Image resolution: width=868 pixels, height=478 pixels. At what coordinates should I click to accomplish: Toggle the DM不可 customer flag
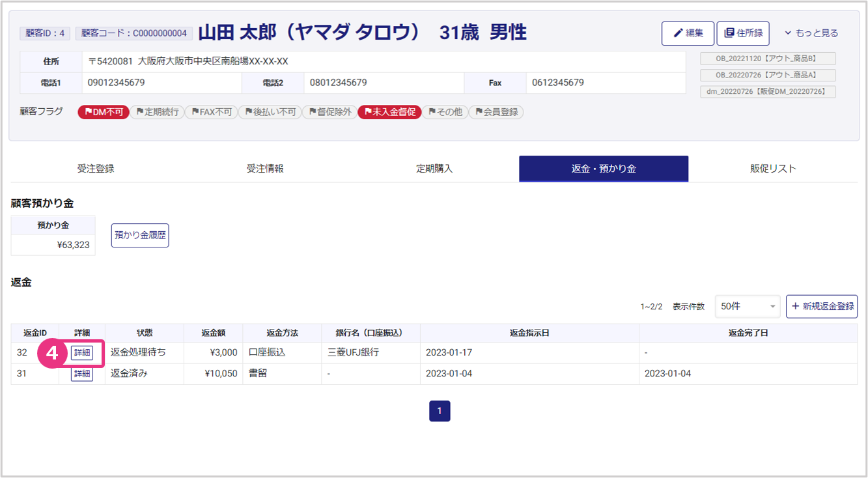(104, 112)
